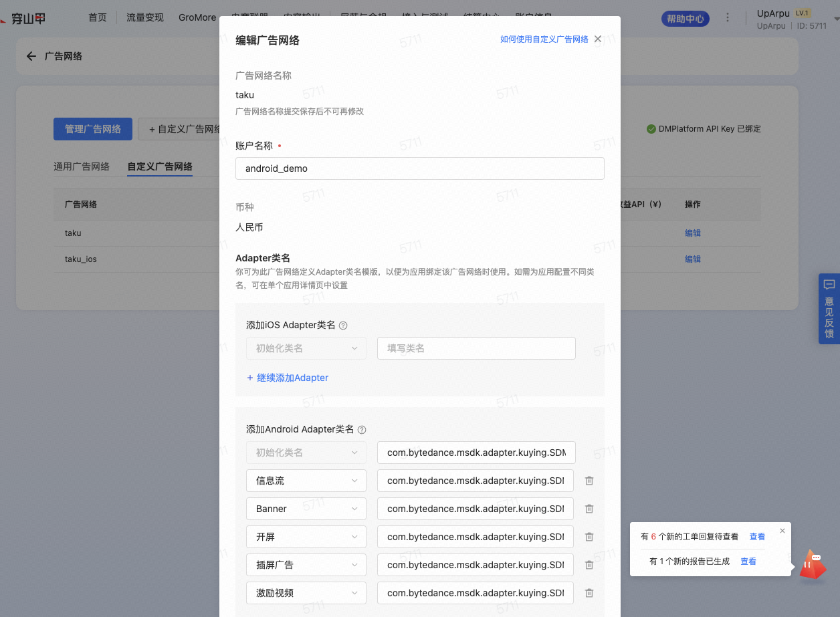The image size is (840, 617).
Task: Open the red chat assistant mascot
Action: point(813,566)
